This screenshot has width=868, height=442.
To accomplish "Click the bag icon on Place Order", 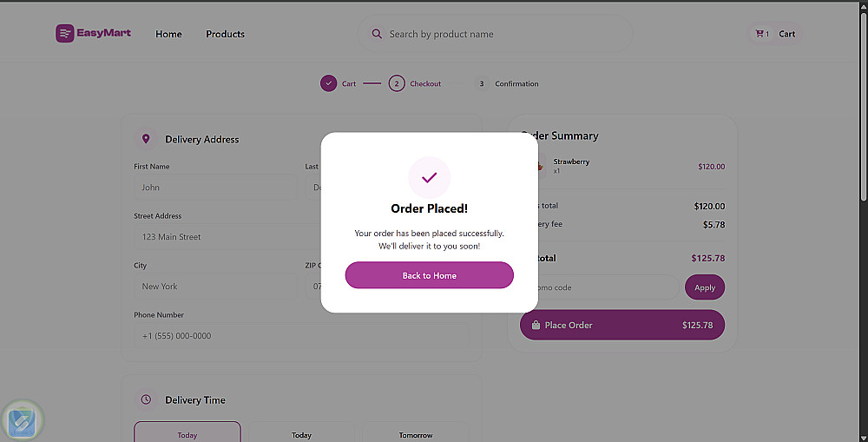I will click(536, 325).
